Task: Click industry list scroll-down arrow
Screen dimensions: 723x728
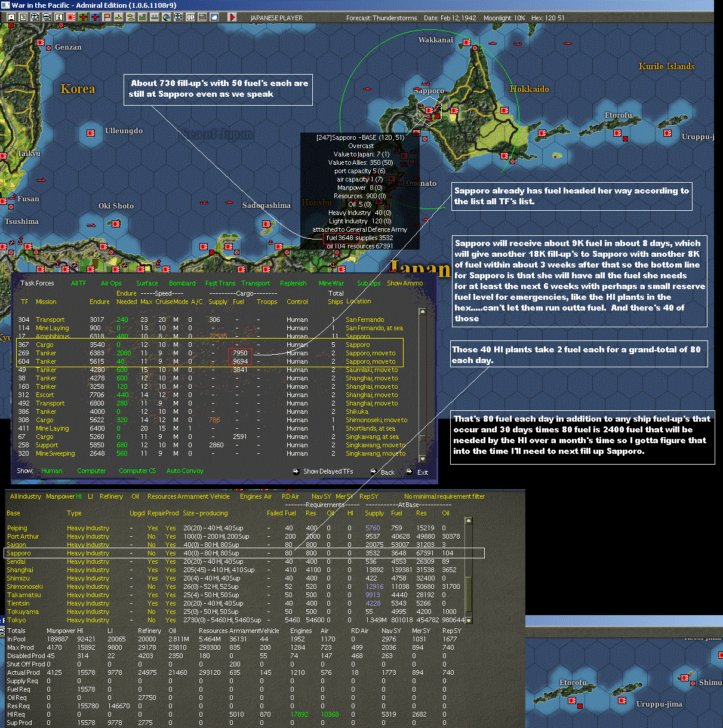Action: point(469,620)
